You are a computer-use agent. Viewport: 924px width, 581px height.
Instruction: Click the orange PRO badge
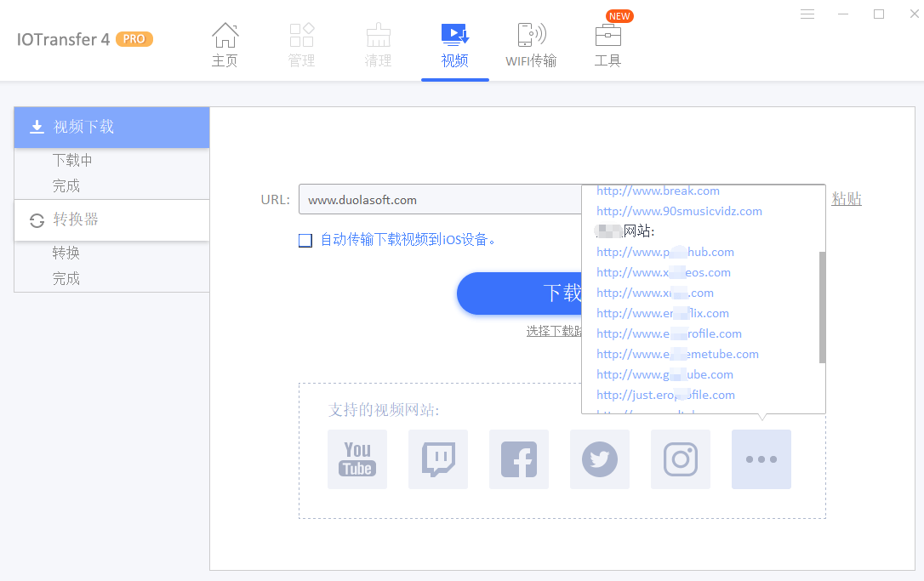[134, 39]
